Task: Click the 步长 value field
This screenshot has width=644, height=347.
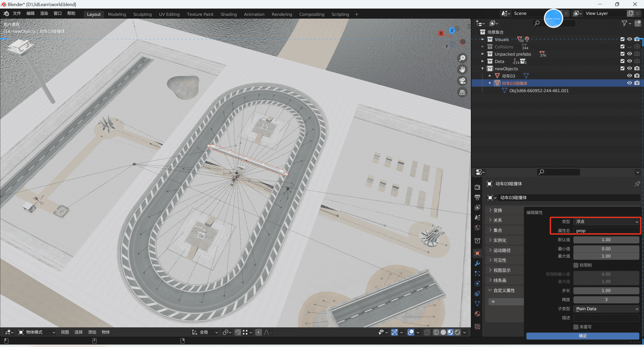Action: pos(606,291)
